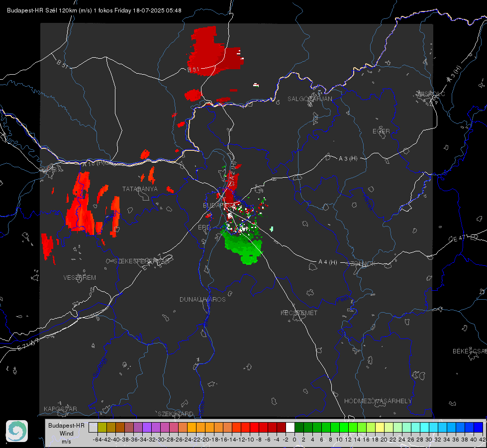Click the HÓDMEZŐVÁSÁRHELY city label
This screenshot has height=448, width=487.
point(378,401)
